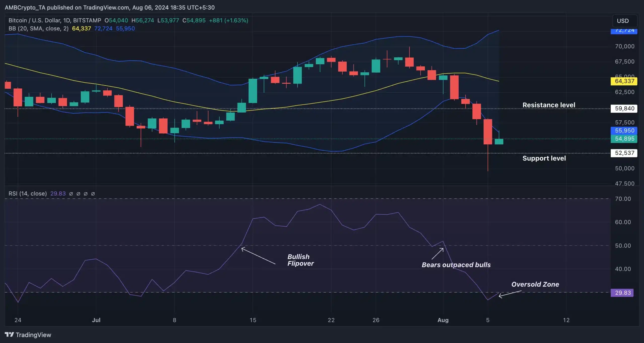Open the USD currency selector
Screen dimensions: 644x343
click(624, 21)
